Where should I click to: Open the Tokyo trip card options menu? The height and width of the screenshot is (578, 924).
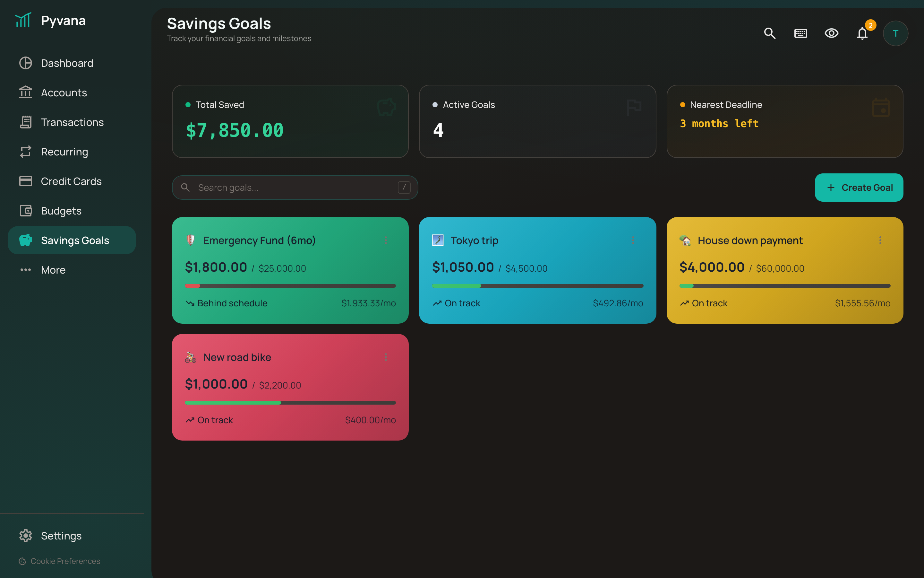coord(633,240)
